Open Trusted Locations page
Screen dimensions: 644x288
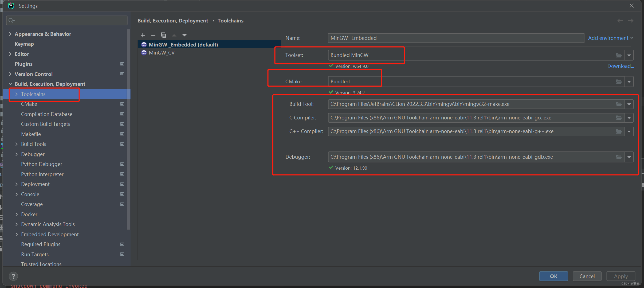click(41, 264)
